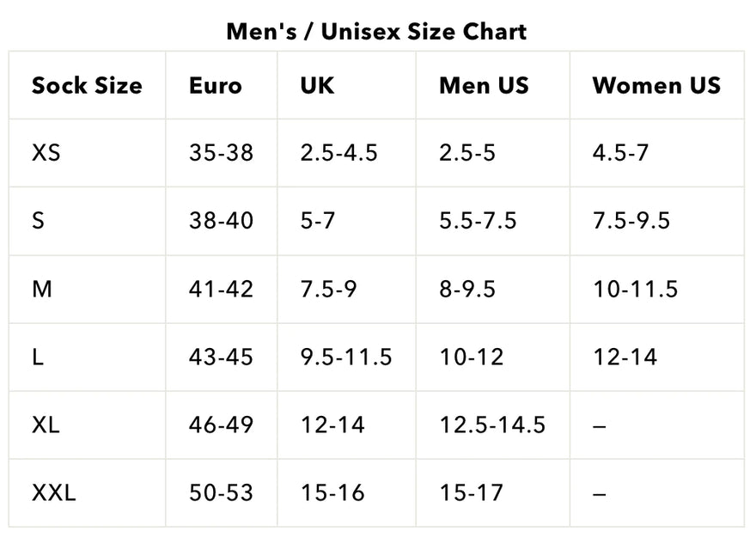Click Euro size 35-38 cell
This screenshot has width=756, height=556.
pyautogui.click(x=222, y=153)
